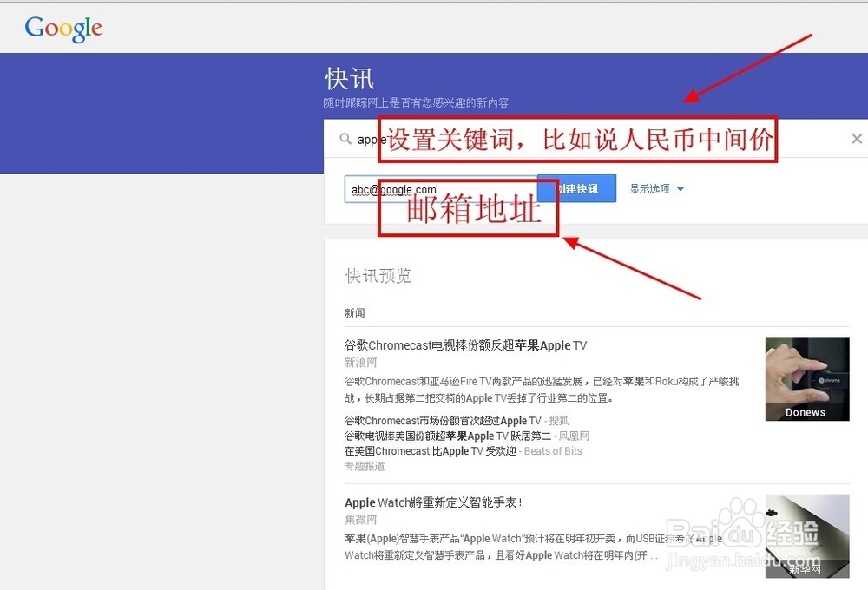The height and width of the screenshot is (590, 868).
Task: Click the 快讯预览 heading
Action: (378, 276)
